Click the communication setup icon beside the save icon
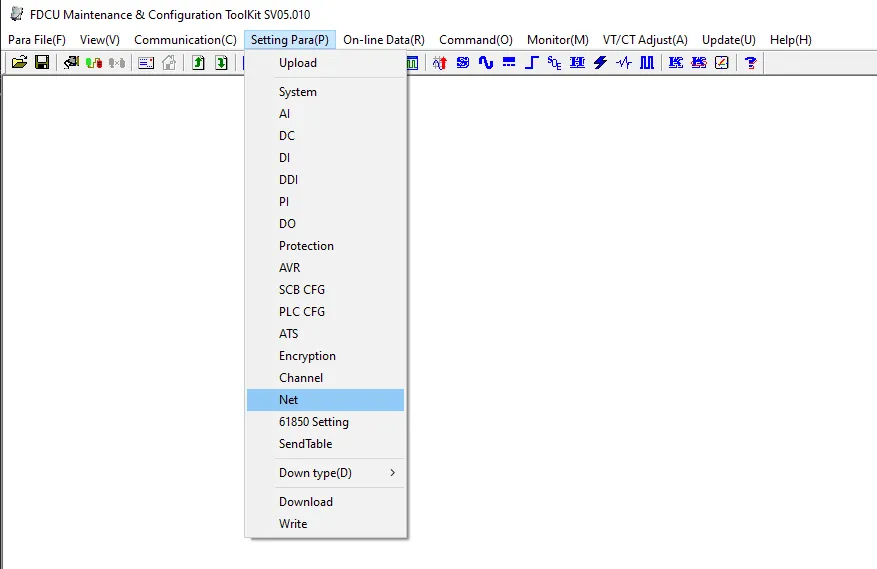Viewport: 877px width, 569px height. pos(71,62)
